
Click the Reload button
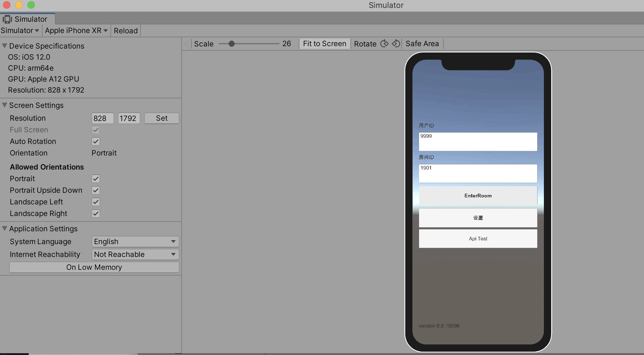[126, 31]
